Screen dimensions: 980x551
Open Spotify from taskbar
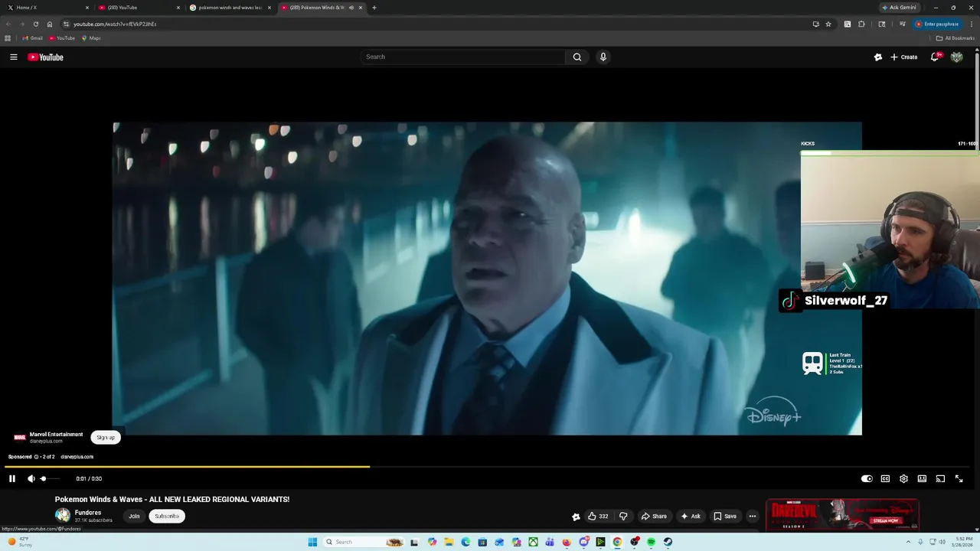(x=651, y=542)
